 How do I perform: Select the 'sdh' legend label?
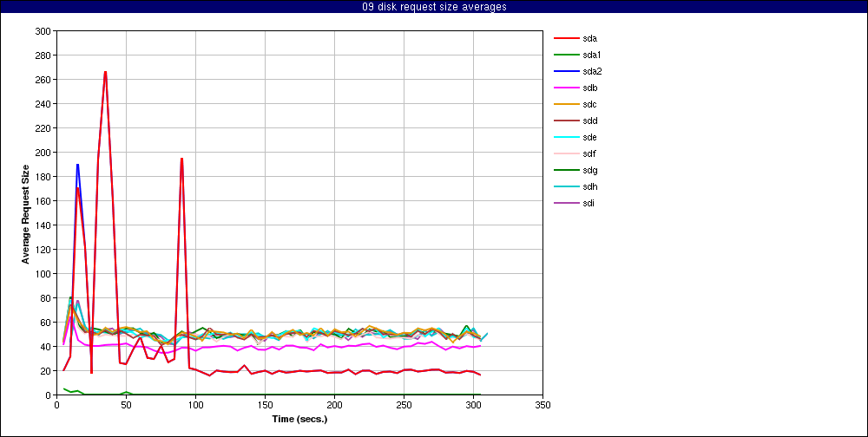(x=589, y=187)
